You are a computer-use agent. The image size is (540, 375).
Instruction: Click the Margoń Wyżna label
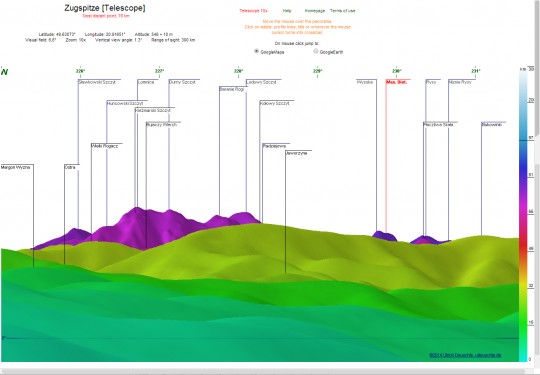point(15,167)
